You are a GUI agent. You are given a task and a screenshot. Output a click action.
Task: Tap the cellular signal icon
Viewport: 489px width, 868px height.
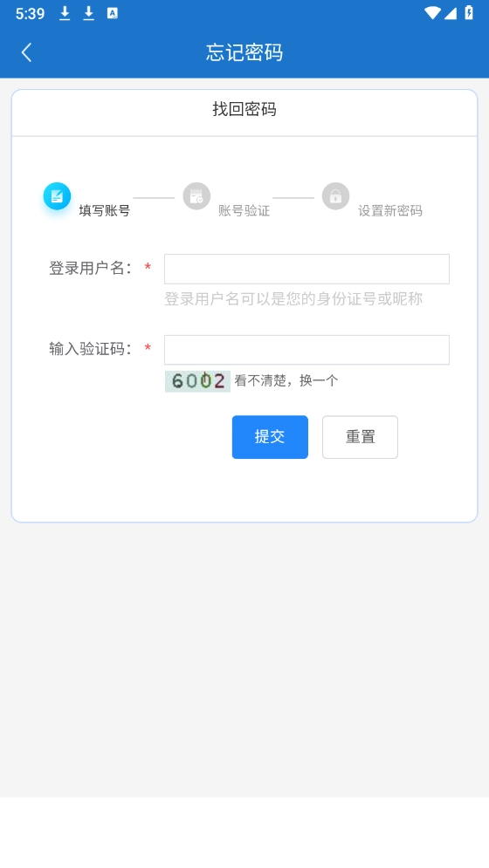(x=451, y=13)
